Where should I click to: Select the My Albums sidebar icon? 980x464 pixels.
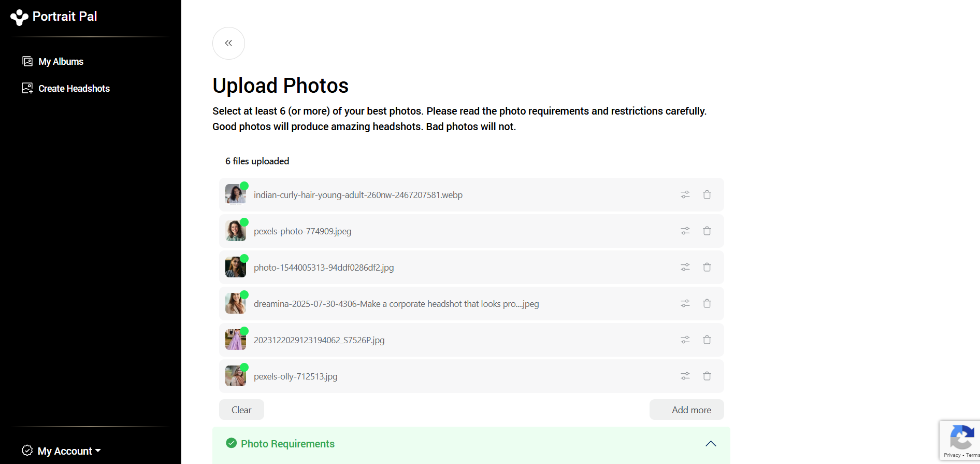pyautogui.click(x=27, y=61)
